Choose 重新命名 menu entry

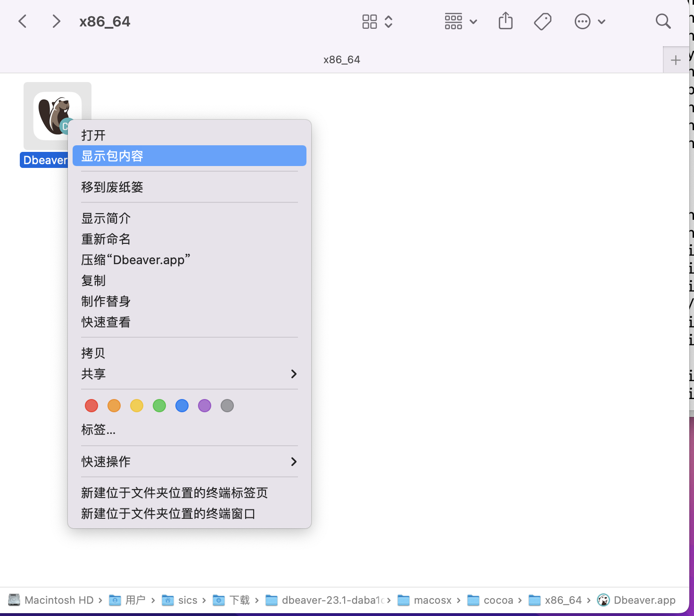(x=190, y=239)
